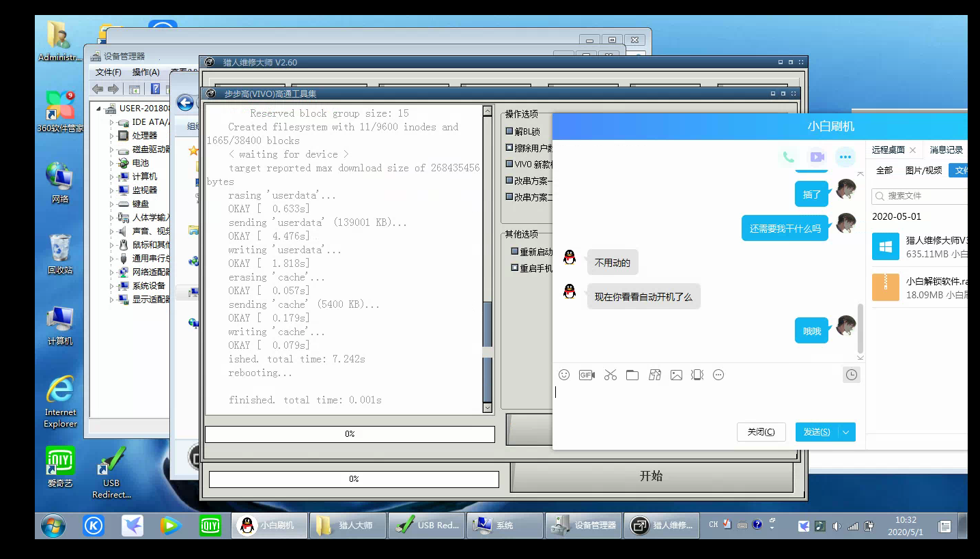
Task: Open the emoji picker in chat toolbar
Action: click(564, 375)
